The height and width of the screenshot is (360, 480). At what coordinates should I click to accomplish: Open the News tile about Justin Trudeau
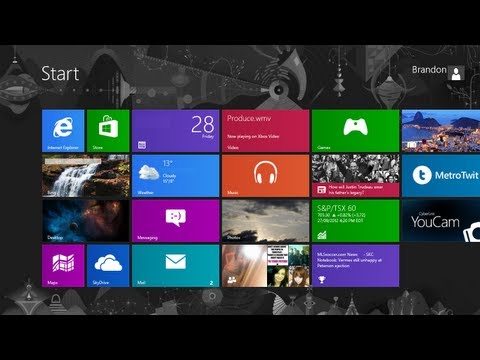tap(356, 176)
